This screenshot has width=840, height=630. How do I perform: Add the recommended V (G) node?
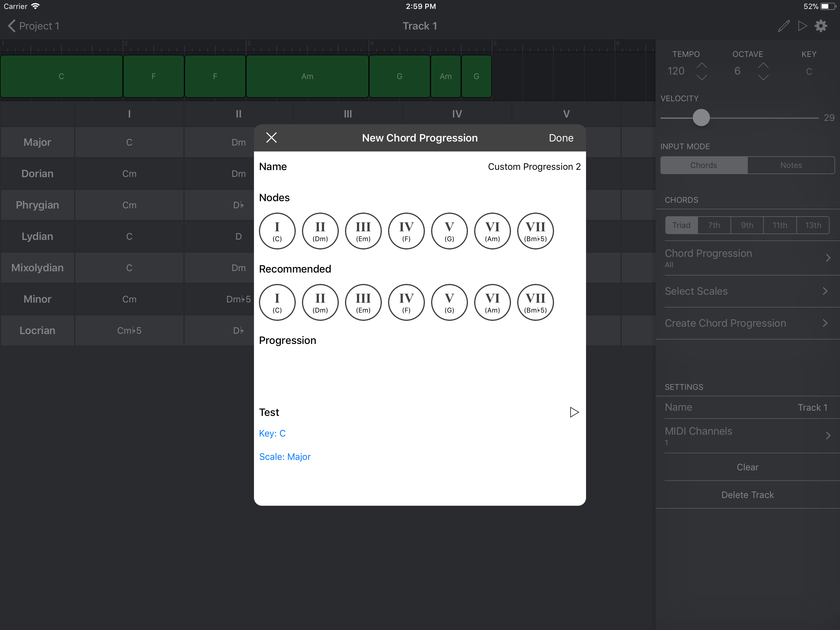click(449, 302)
